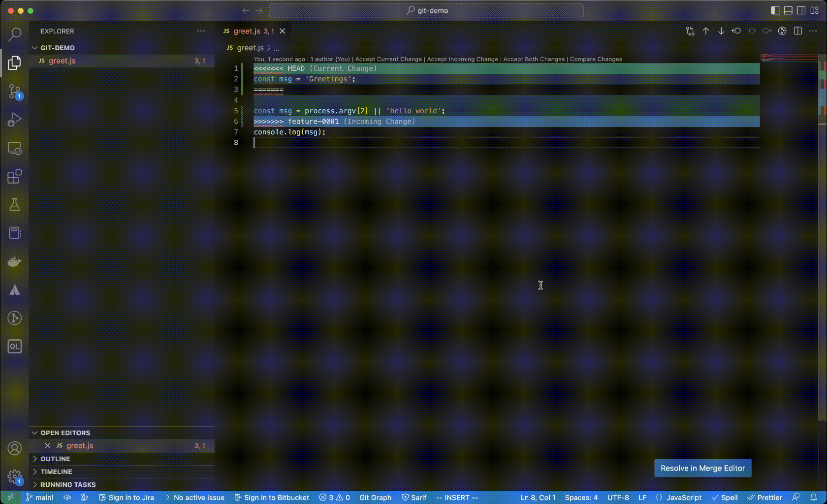Go to previous change up arrow
The width and height of the screenshot is (827, 504).
point(706,31)
